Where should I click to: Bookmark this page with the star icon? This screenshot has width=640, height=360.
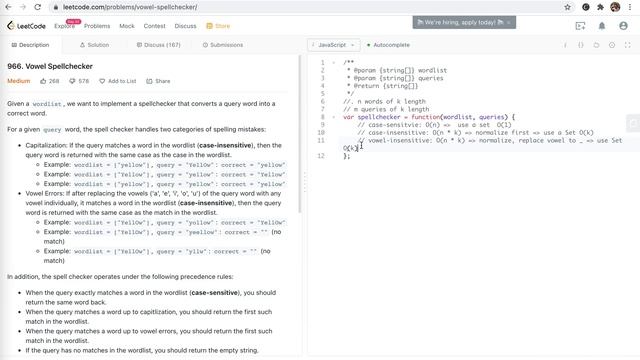[567, 7]
